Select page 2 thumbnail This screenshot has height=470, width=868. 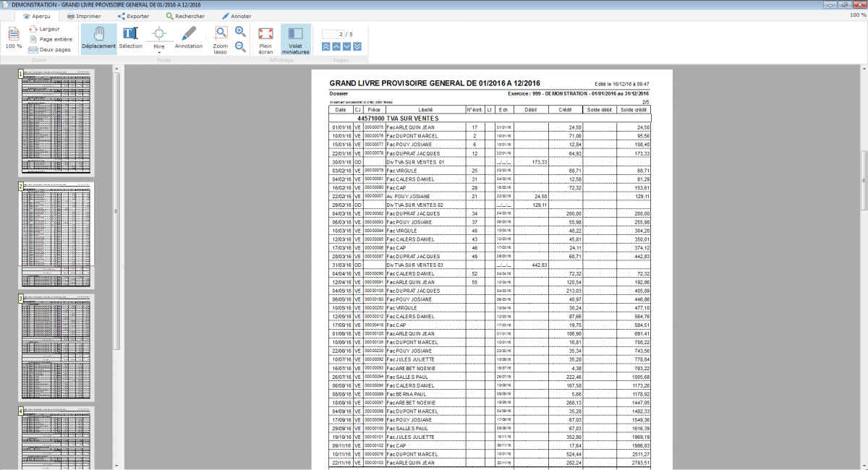pyautogui.click(x=56, y=235)
